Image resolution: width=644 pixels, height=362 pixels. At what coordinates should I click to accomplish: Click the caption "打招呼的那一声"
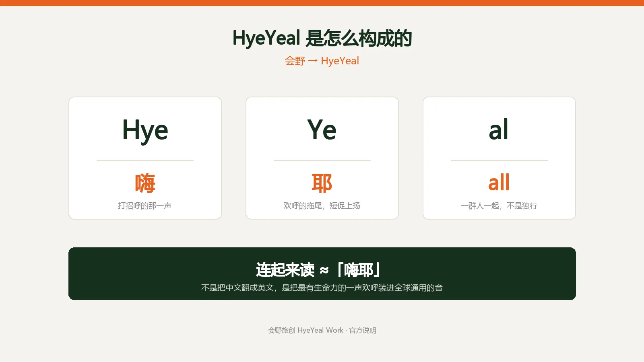click(x=145, y=206)
